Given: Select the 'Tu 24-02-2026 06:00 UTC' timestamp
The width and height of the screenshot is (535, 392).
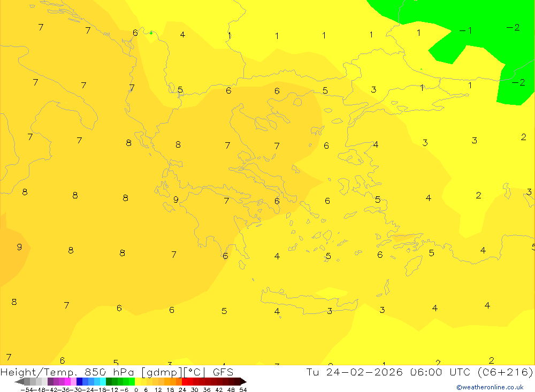Looking at the screenshot, I should pyautogui.click(x=388, y=372).
